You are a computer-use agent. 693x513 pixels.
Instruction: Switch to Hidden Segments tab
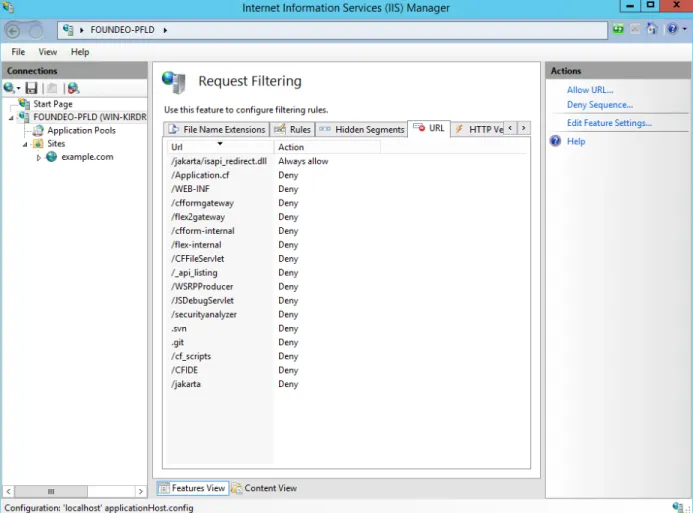click(x=361, y=129)
